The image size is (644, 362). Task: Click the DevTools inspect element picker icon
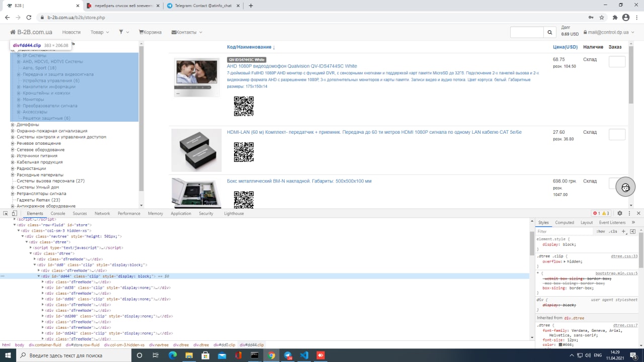(6, 213)
